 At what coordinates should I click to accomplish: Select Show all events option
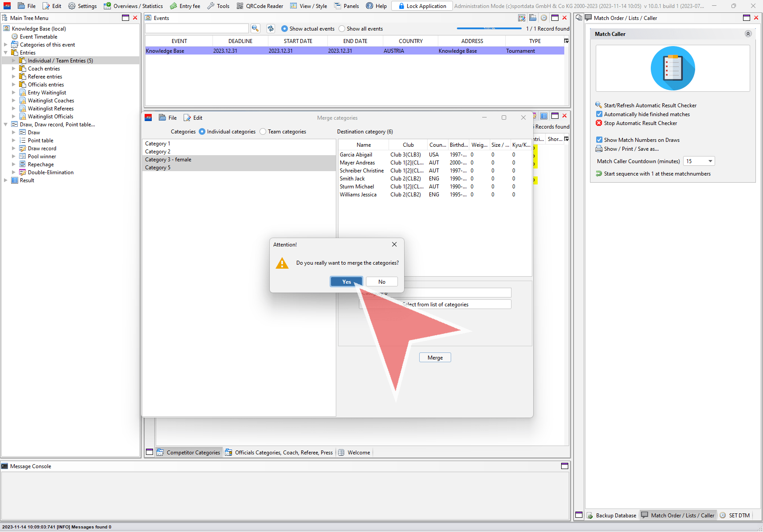(x=342, y=29)
